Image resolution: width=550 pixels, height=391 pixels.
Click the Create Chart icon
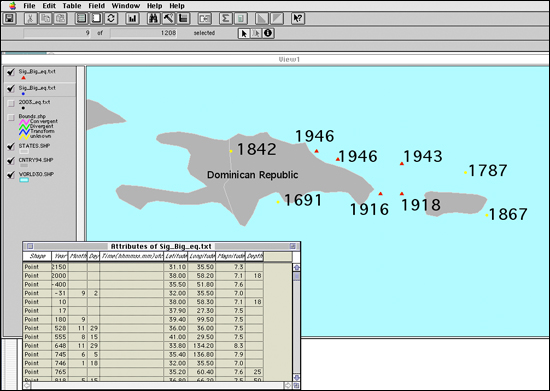click(132, 18)
